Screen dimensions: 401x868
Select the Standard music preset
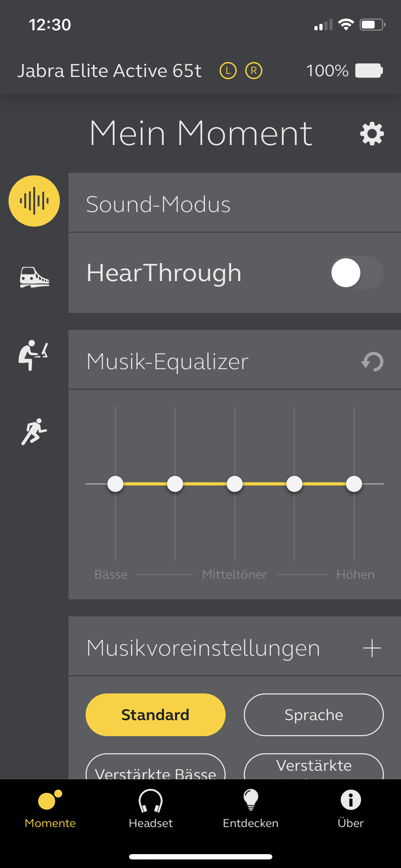click(x=155, y=715)
